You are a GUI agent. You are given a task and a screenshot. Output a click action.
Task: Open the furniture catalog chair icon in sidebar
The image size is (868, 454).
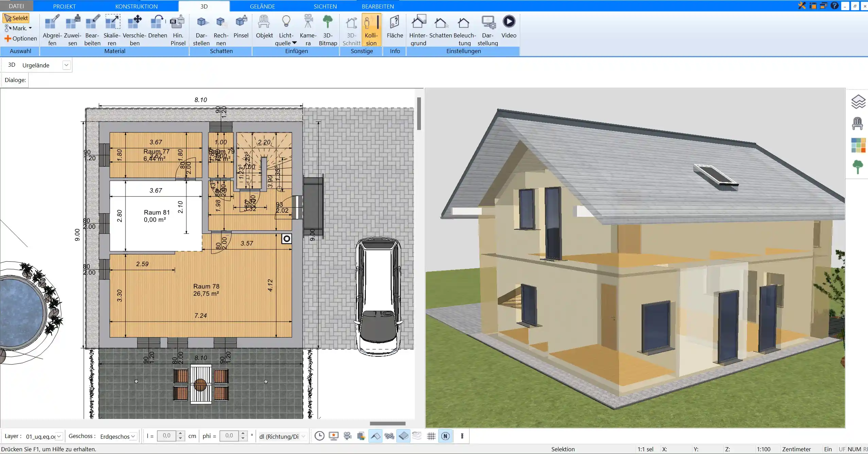pos(857,124)
